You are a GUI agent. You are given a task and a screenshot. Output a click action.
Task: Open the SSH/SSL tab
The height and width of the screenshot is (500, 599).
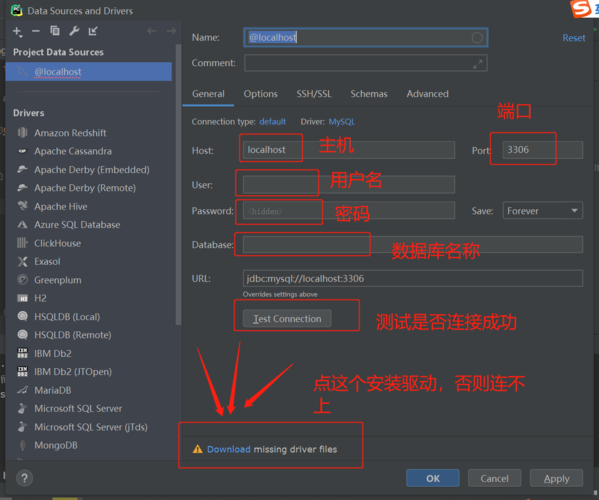pyautogui.click(x=314, y=94)
